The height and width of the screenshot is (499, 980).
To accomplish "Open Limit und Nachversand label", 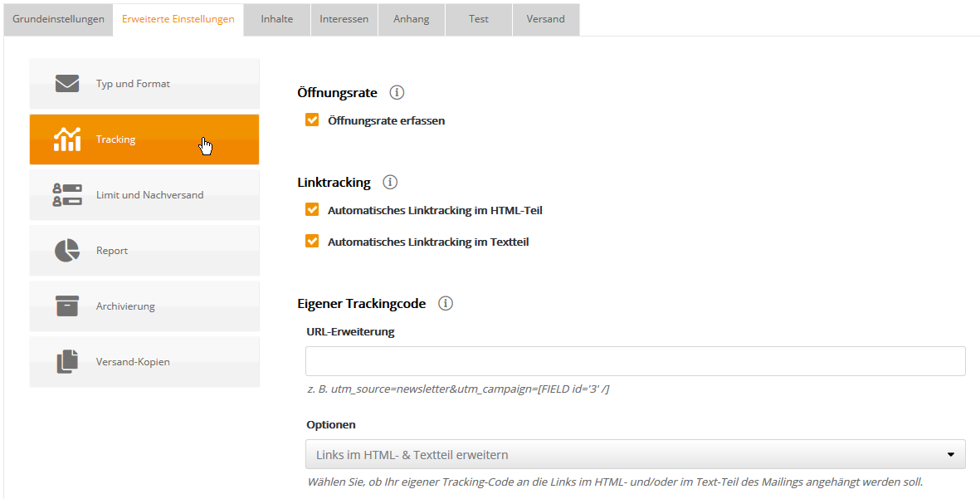I will pos(149,195).
